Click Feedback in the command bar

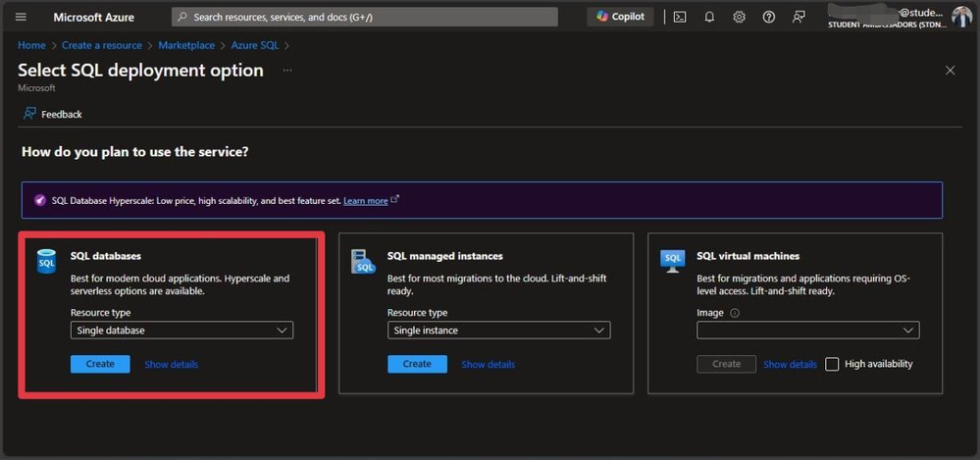pos(53,114)
